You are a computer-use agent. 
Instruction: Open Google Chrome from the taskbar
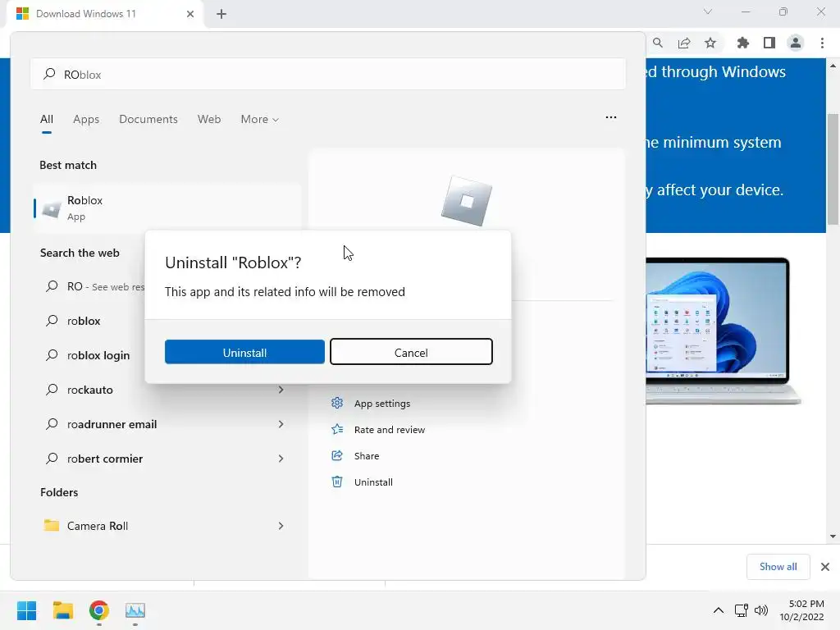point(99,610)
